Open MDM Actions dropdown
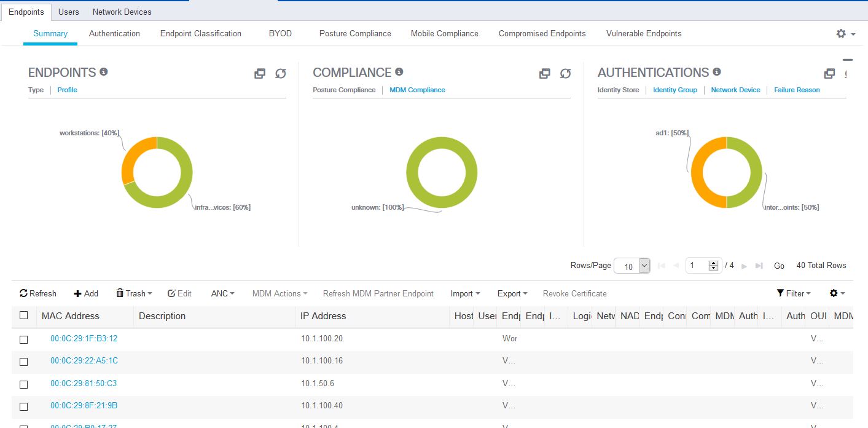 [x=280, y=293]
